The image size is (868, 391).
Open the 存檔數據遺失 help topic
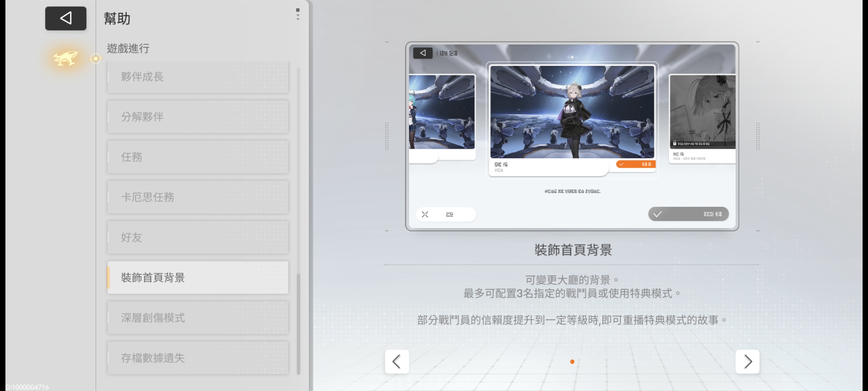[x=198, y=358]
